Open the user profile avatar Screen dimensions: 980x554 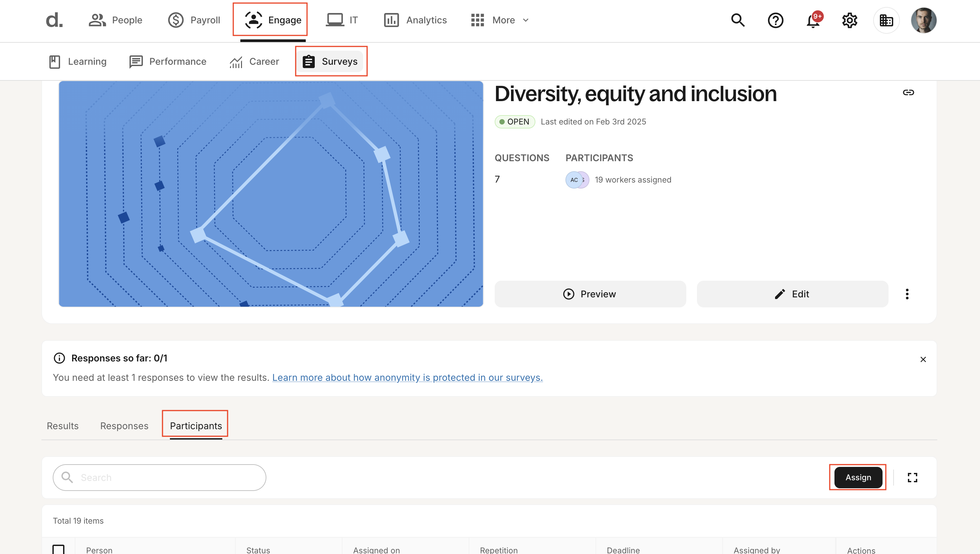pyautogui.click(x=924, y=20)
